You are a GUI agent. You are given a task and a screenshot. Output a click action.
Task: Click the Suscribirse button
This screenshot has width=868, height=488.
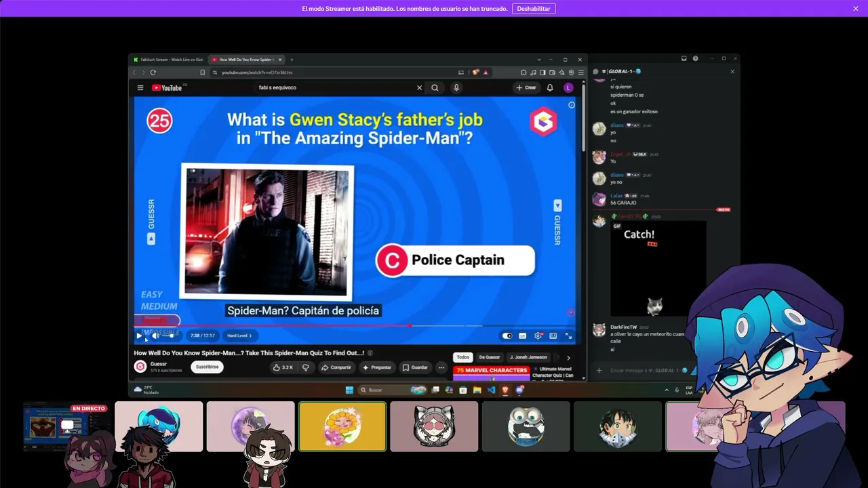[x=207, y=367]
